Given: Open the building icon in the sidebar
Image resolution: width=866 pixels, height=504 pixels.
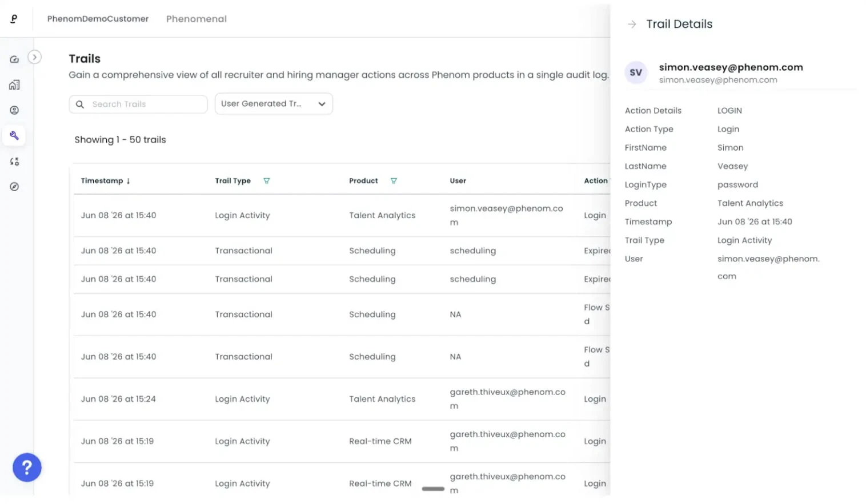Looking at the screenshot, I should click(x=14, y=85).
